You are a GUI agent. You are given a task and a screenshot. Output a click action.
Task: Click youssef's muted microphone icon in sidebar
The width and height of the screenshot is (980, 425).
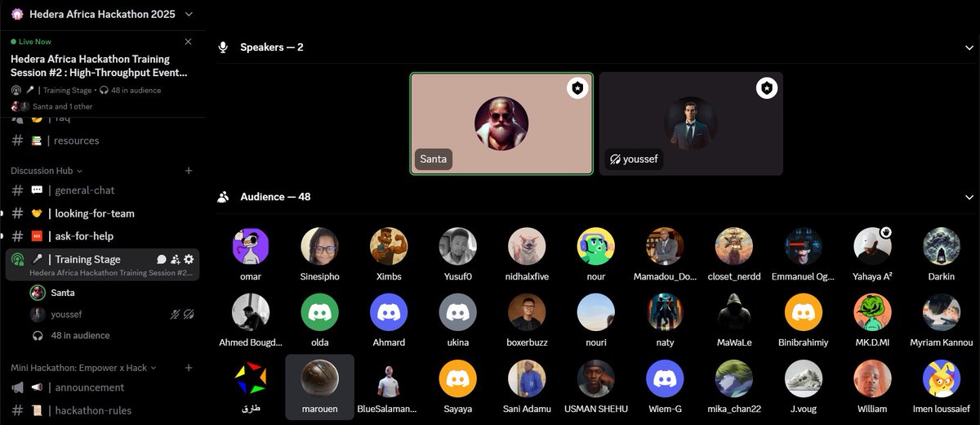coord(175,315)
